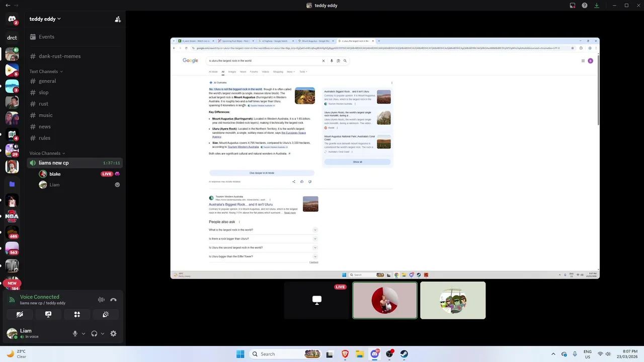The width and height of the screenshot is (644, 362).
Task: Open the dank-rust-memes channel
Action: point(74,56)
